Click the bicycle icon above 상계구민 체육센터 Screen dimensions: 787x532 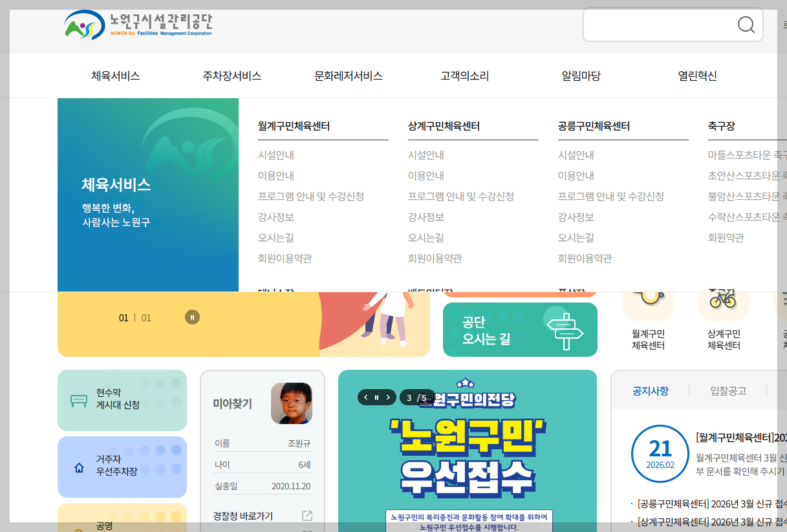[723, 300]
